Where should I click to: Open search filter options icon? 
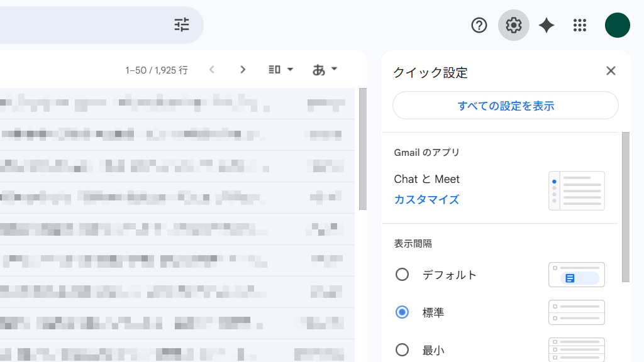click(x=182, y=25)
